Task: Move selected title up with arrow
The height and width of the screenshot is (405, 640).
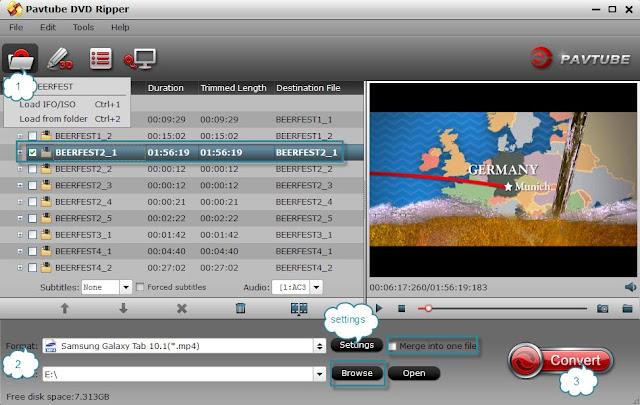Action: pos(64,308)
